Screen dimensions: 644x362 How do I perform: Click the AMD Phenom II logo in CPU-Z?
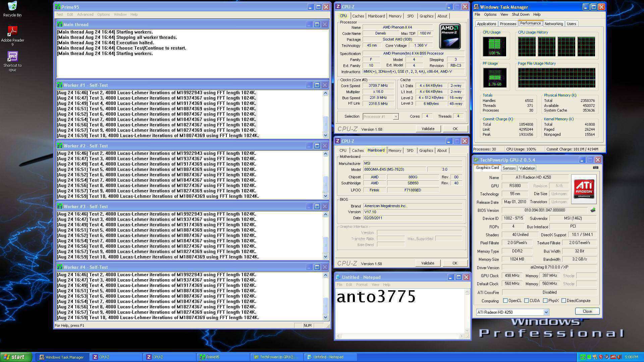(450, 36)
